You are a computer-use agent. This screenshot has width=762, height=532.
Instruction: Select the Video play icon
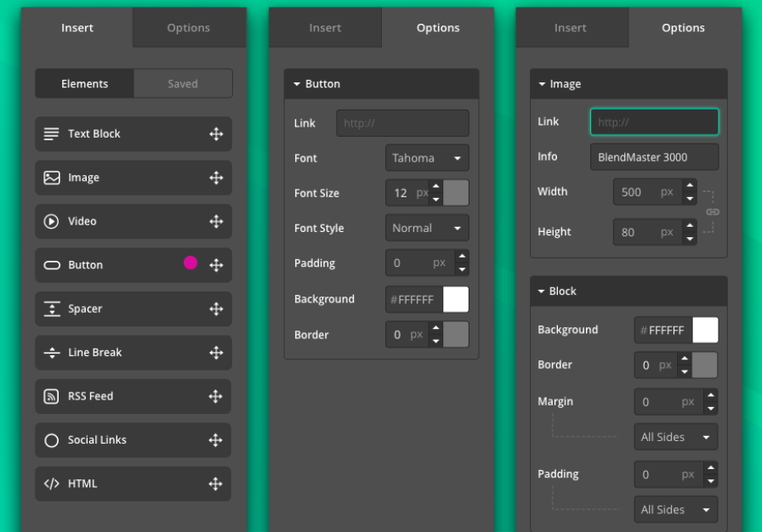51,221
